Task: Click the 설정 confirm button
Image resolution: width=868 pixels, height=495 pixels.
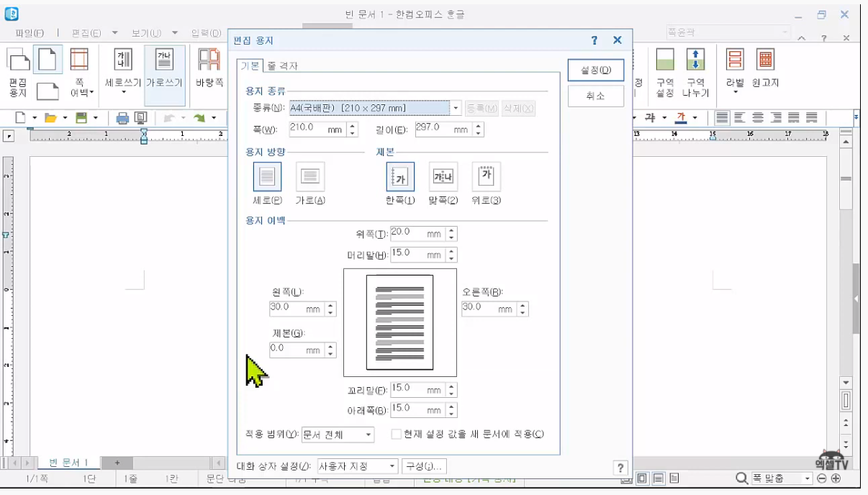Action: click(x=595, y=70)
